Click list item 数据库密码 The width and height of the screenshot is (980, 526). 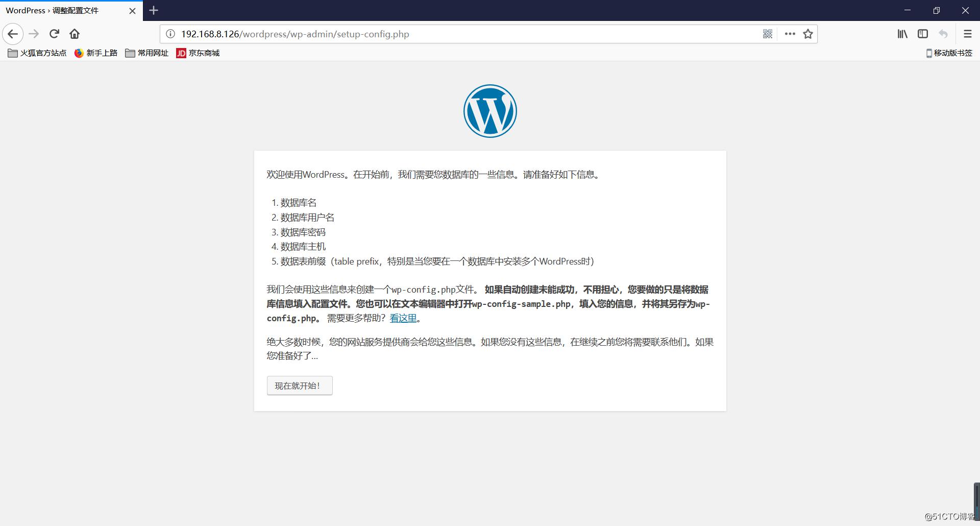pyautogui.click(x=303, y=232)
